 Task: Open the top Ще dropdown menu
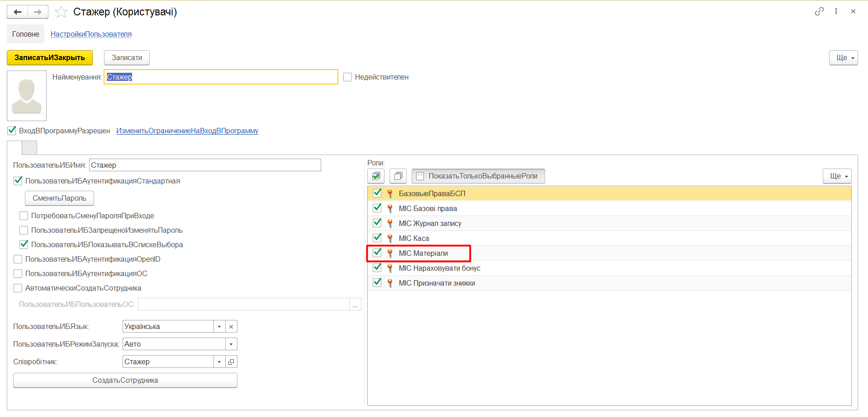pyautogui.click(x=843, y=58)
